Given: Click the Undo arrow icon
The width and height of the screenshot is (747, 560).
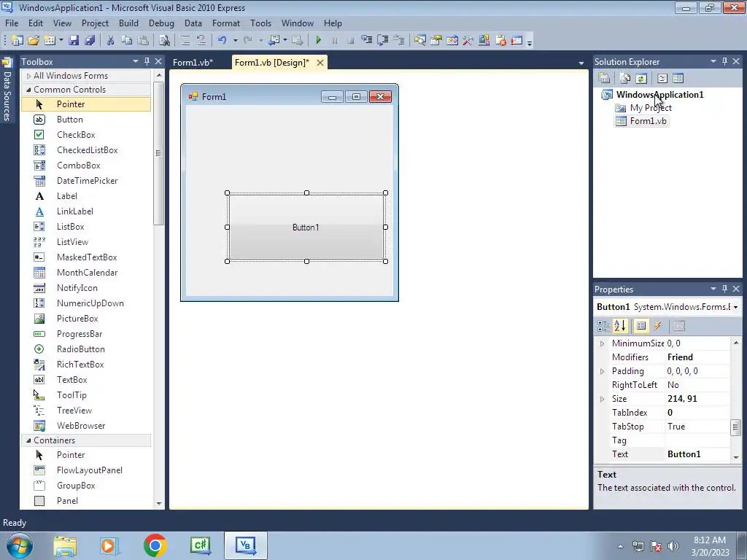Looking at the screenshot, I should [x=222, y=41].
